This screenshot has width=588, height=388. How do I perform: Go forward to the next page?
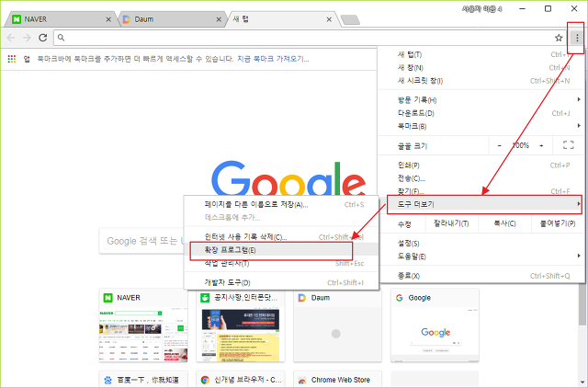(27, 38)
